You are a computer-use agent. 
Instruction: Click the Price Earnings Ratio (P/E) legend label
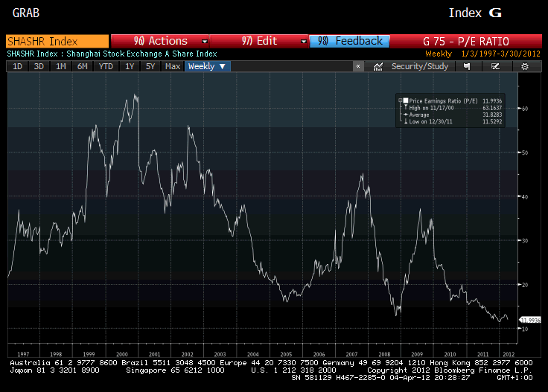point(443,101)
